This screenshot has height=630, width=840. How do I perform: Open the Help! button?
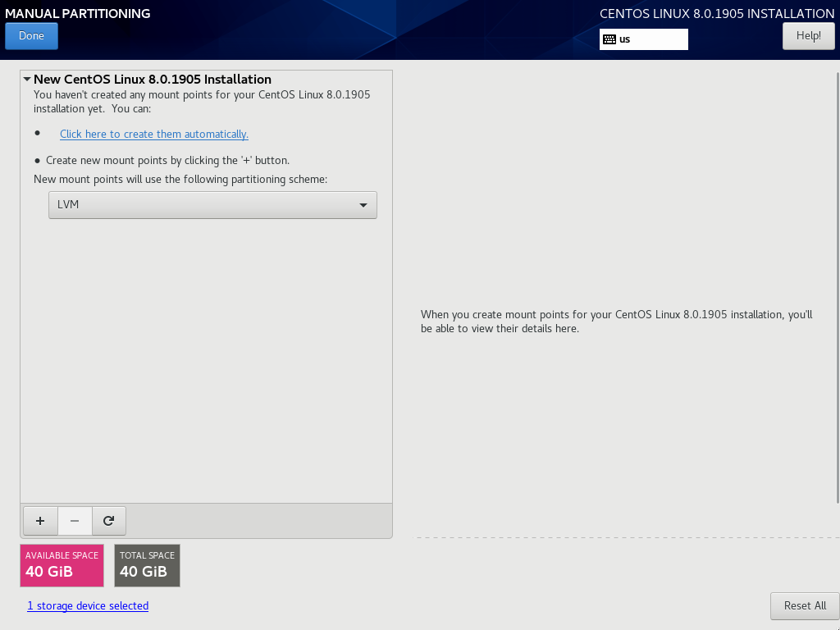tap(808, 36)
